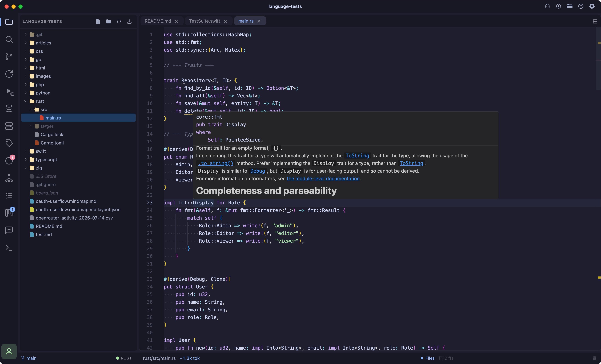Switch to the TestSuite.swift tab
Viewport: 601px width, 364px height.
coord(205,21)
